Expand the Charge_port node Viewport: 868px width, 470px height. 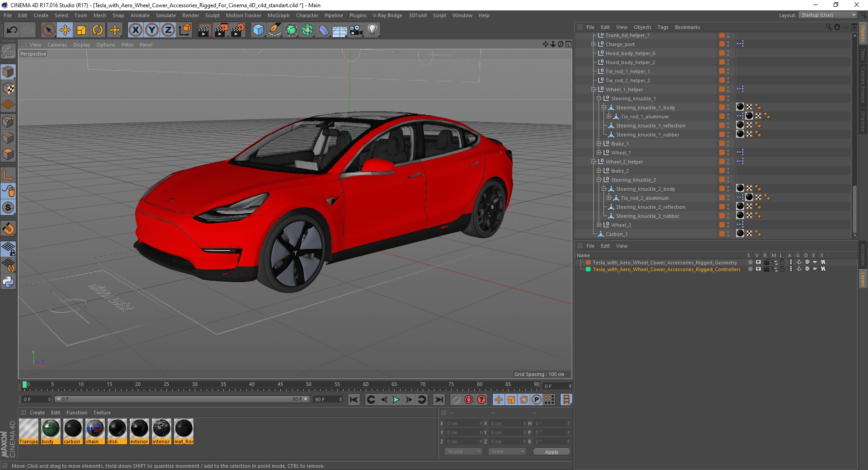coord(593,44)
